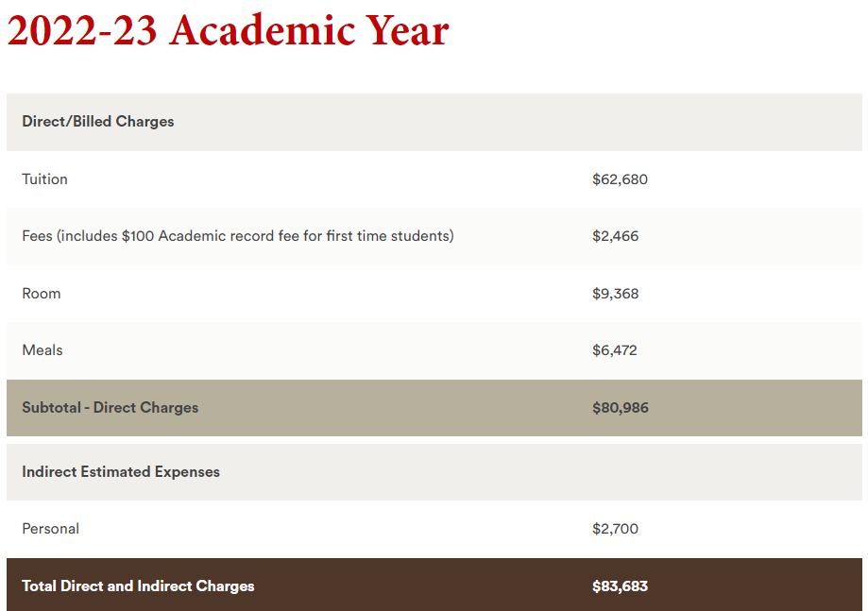Select Total Direct and Indirect Charges label
This screenshot has height=611, width=868.
click(x=138, y=586)
